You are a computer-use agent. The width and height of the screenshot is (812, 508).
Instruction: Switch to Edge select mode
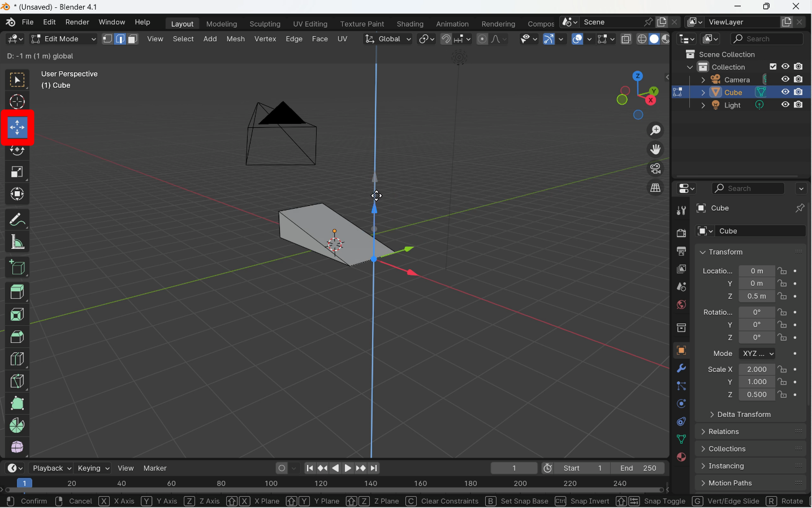tap(120, 39)
